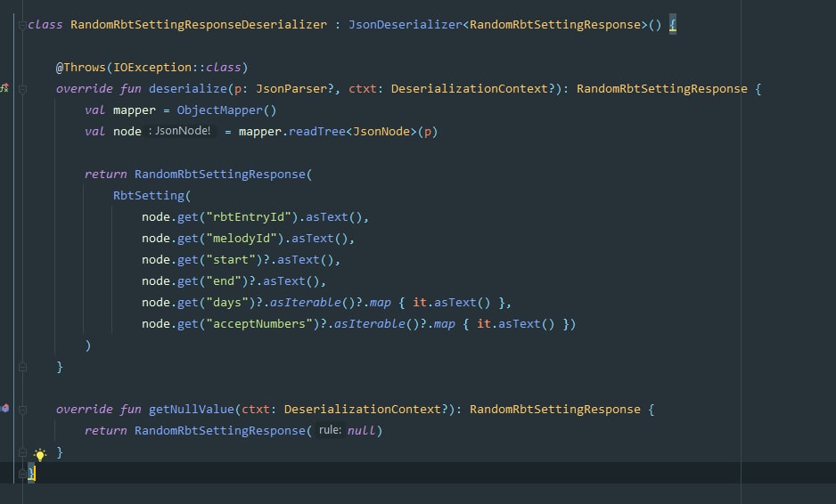Collapse the getNullValue function fold marker

tap(22, 410)
